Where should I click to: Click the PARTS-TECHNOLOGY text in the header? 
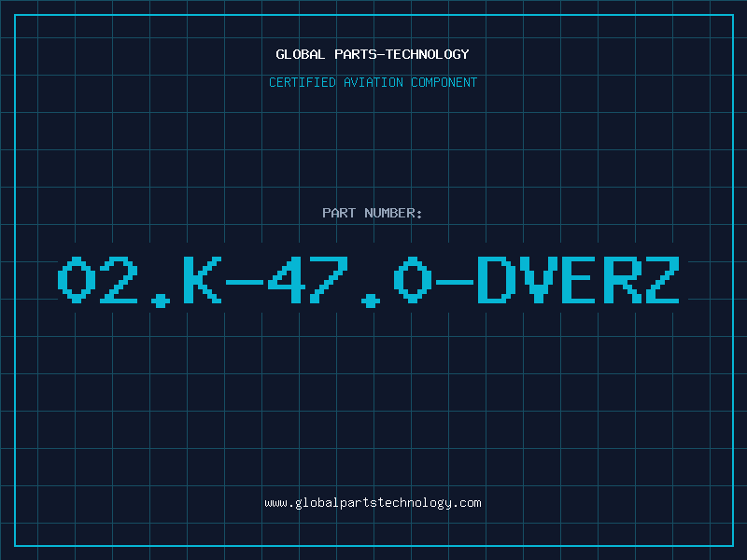tap(402, 54)
